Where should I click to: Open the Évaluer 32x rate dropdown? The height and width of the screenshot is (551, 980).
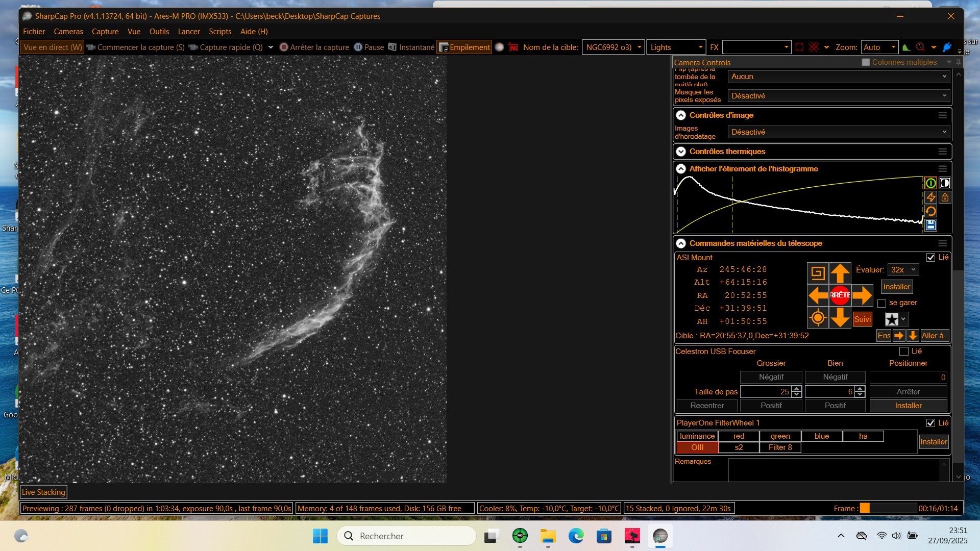[x=903, y=270]
